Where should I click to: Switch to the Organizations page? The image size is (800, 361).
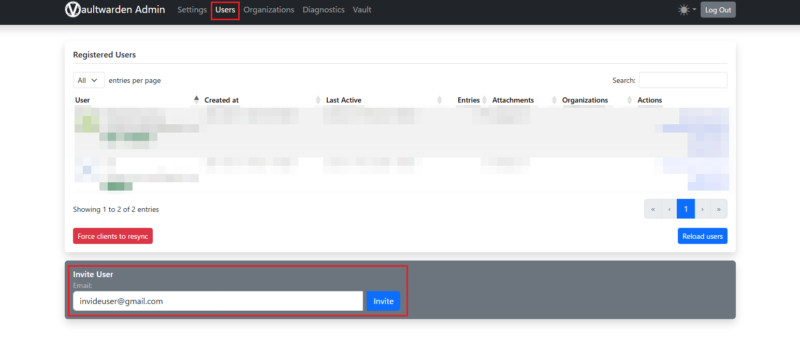click(x=269, y=10)
